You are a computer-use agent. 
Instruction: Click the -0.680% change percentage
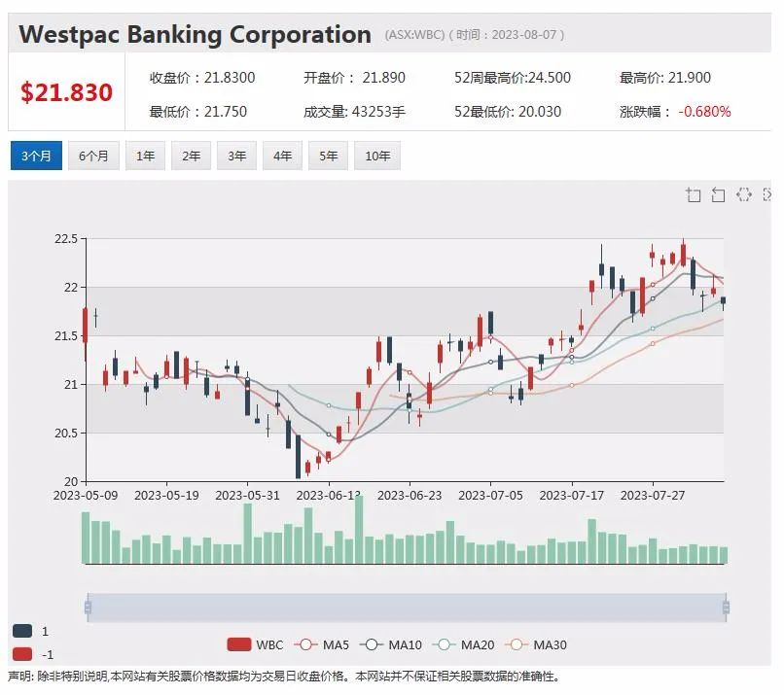[x=704, y=112]
